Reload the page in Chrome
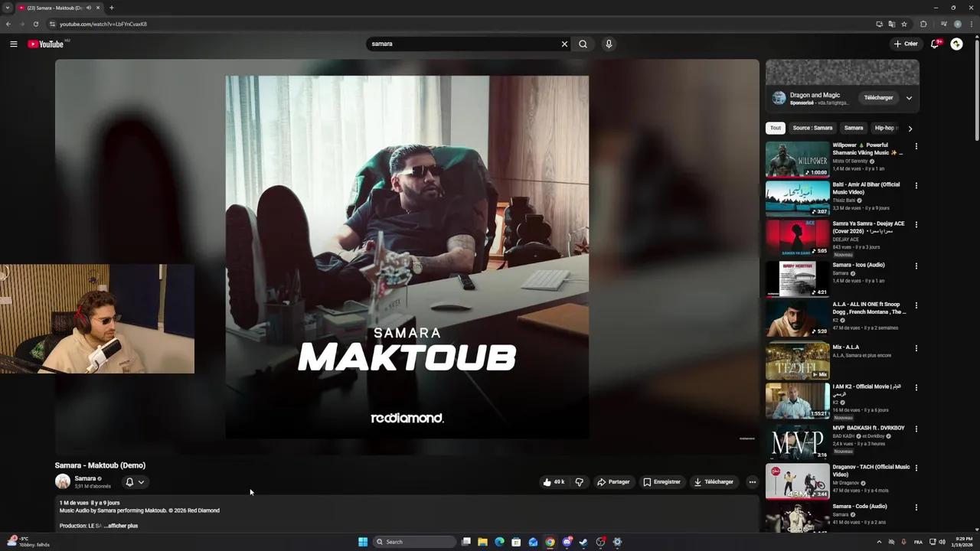Viewport: 980px width, 551px height. pyautogui.click(x=35, y=24)
